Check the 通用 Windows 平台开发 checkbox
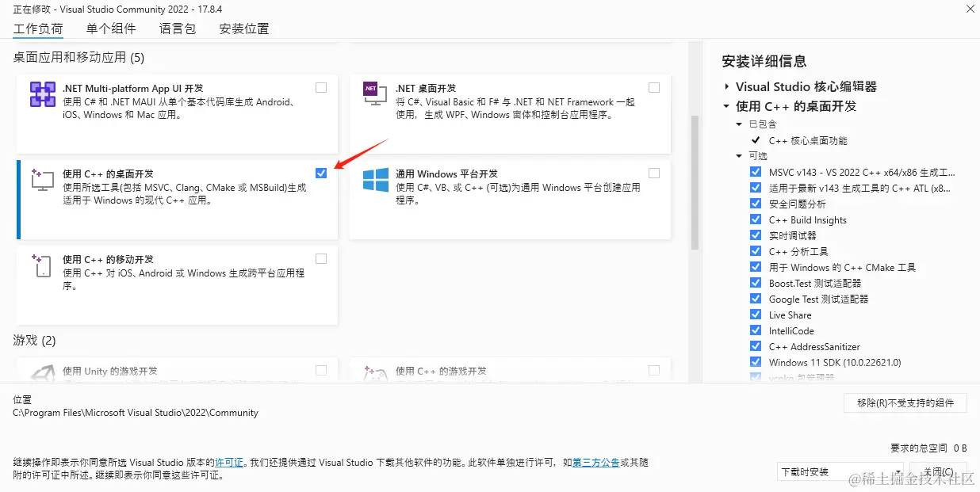 pyautogui.click(x=654, y=174)
